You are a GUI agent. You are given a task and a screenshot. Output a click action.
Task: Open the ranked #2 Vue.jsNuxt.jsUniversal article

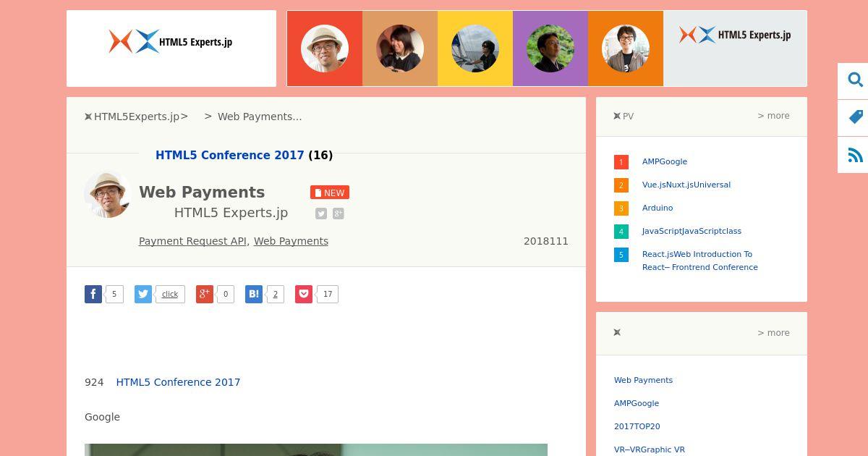point(686,185)
